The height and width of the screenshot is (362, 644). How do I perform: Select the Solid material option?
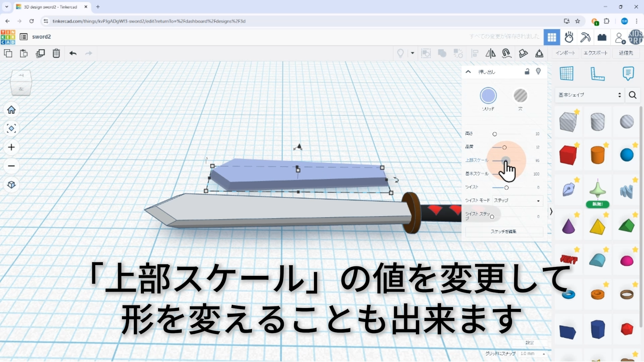click(x=488, y=96)
